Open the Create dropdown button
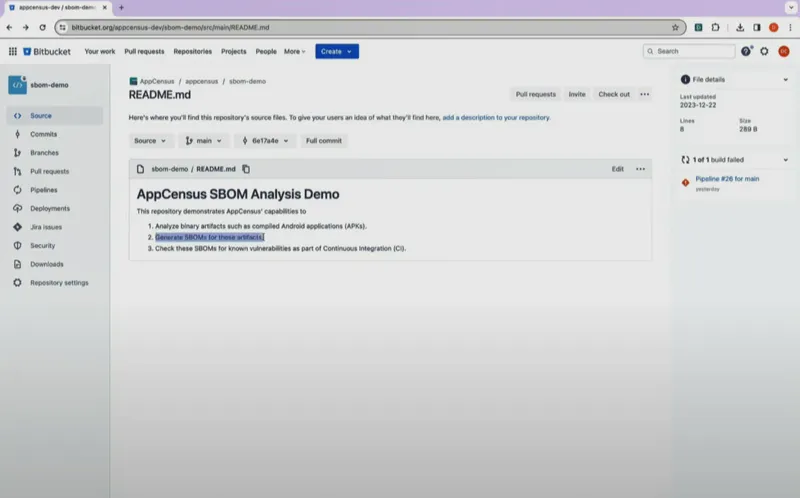 pyautogui.click(x=337, y=52)
